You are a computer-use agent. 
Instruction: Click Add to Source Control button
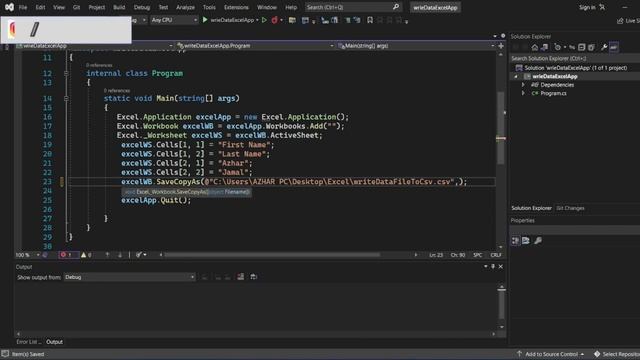(551, 354)
